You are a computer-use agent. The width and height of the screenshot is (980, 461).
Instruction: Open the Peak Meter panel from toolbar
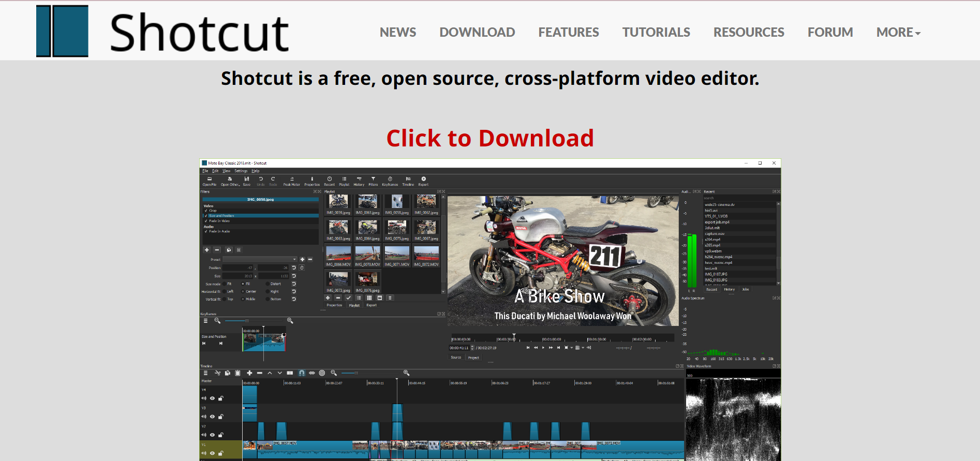292,181
